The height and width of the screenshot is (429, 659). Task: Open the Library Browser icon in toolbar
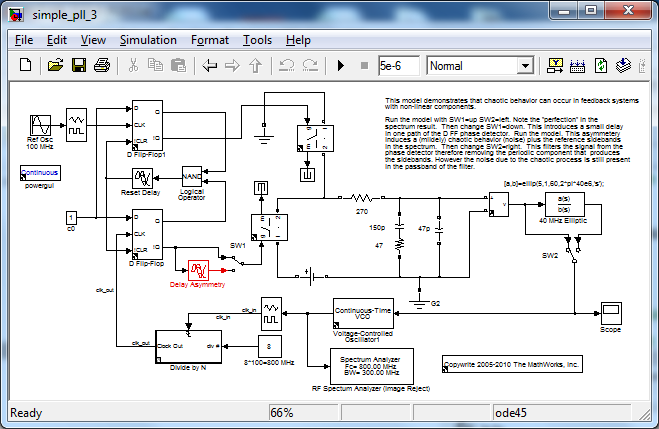tap(556, 66)
